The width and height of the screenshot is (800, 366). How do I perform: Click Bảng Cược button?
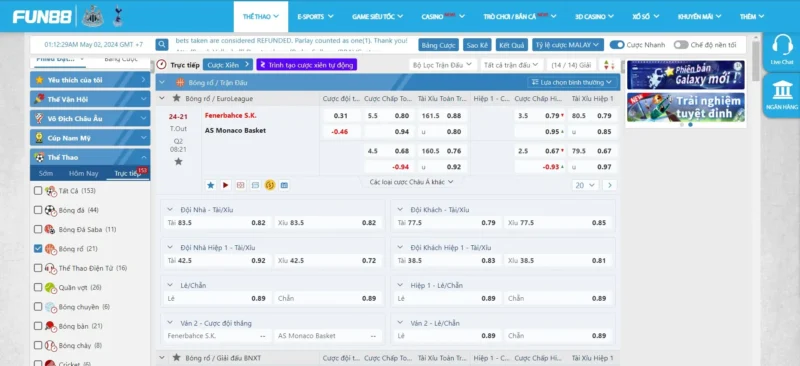click(x=438, y=45)
